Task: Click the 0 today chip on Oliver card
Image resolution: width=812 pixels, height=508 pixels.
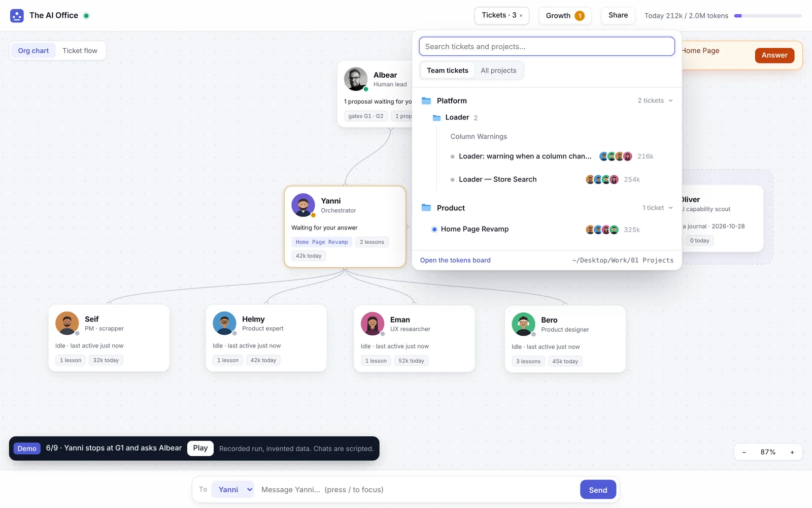Action: tap(699, 241)
